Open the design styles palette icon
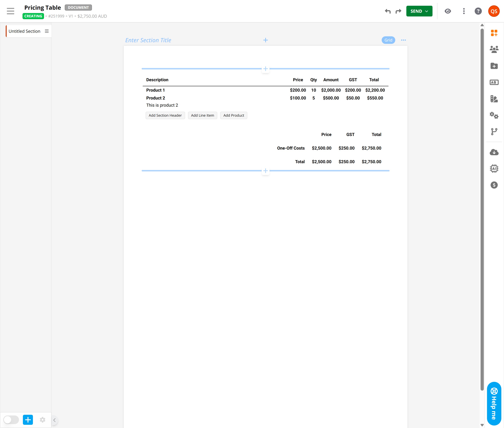Screen dimensions: 504x428 pyautogui.click(x=494, y=99)
